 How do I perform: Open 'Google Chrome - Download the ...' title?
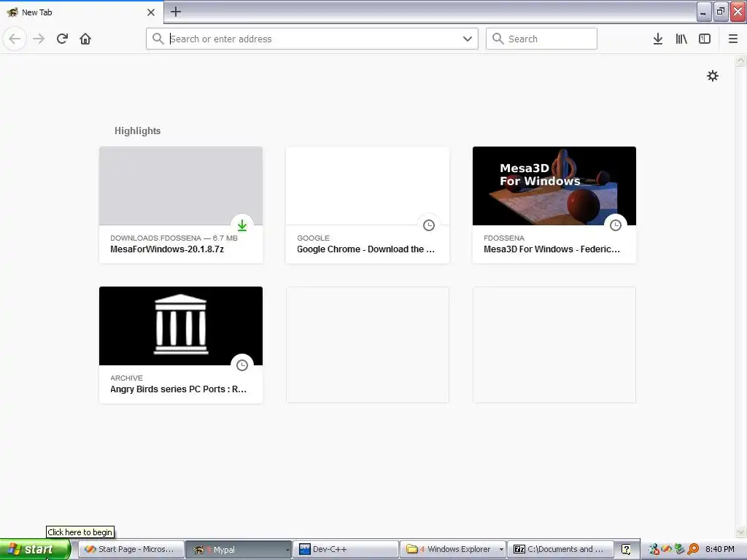point(366,249)
